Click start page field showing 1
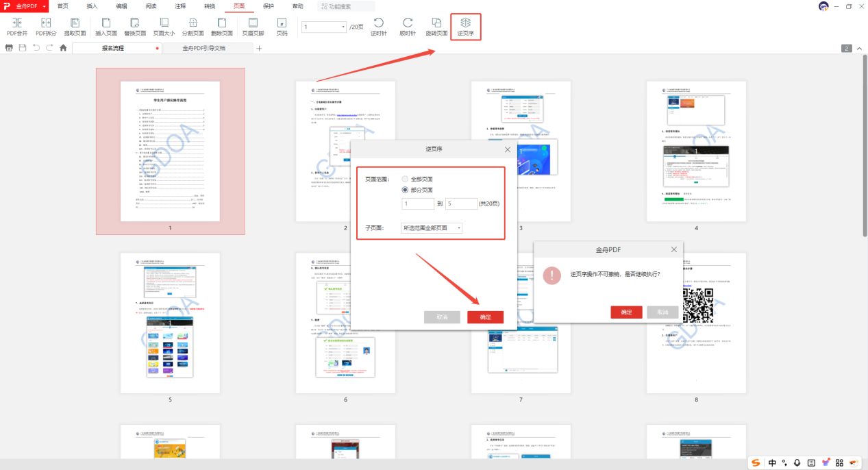The height and width of the screenshot is (470, 868). 418,203
